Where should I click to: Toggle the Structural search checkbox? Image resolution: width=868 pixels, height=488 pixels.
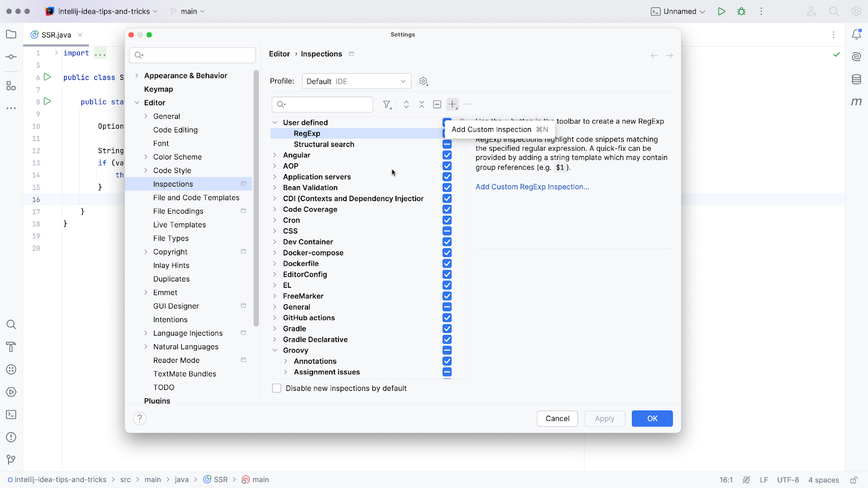pos(447,144)
